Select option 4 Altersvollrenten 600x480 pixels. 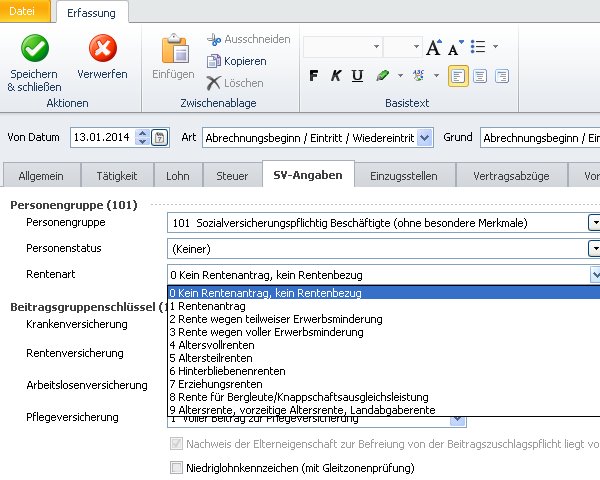coord(211,345)
